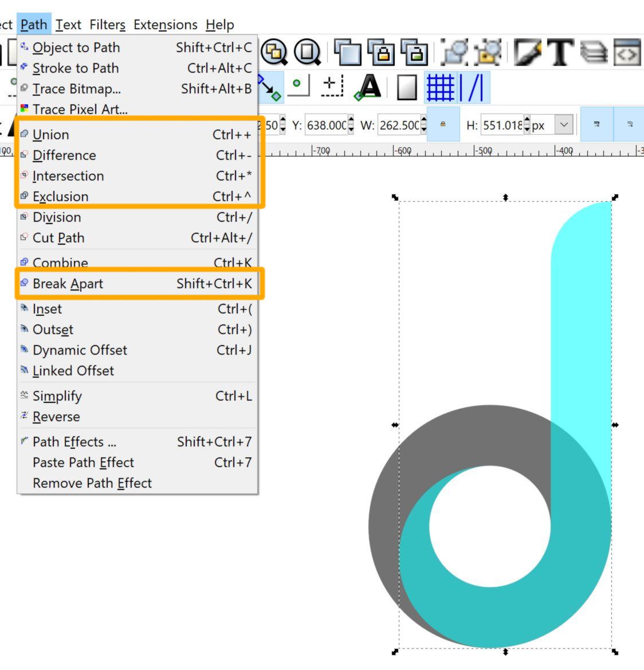The image size is (644, 670).
Task: Open Path Effects ... dialog
Action: [137, 441]
